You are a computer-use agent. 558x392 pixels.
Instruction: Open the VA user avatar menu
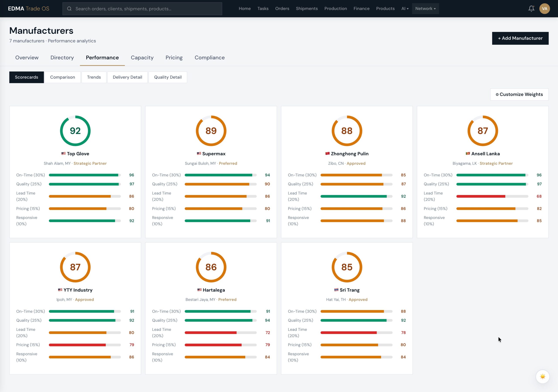click(x=544, y=8)
